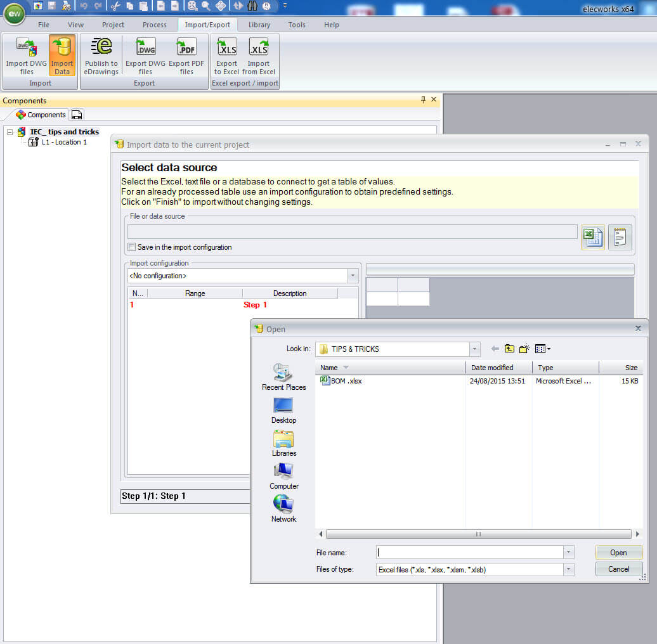Select the Import/Export ribbon tab
The image size is (657, 644).
(x=207, y=25)
